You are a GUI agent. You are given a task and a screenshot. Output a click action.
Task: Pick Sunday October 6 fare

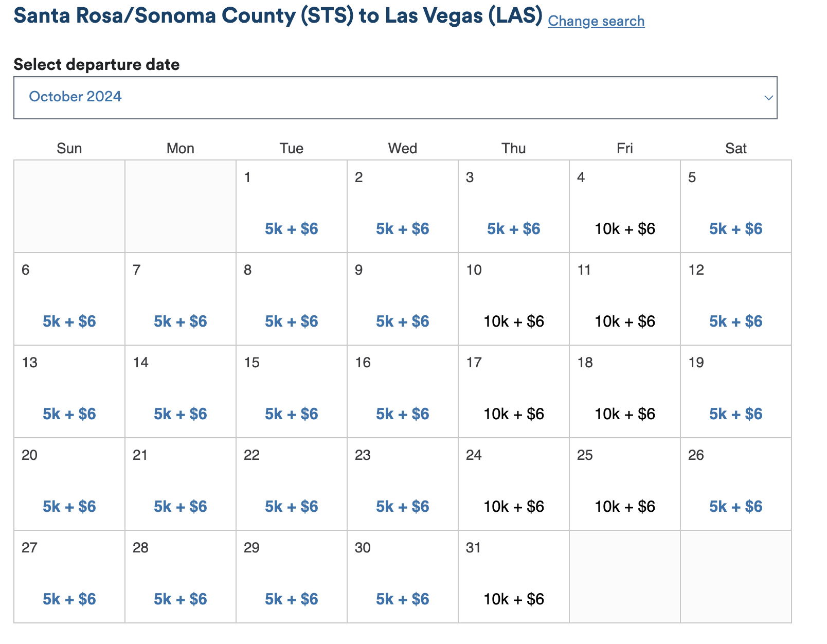point(69,321)
